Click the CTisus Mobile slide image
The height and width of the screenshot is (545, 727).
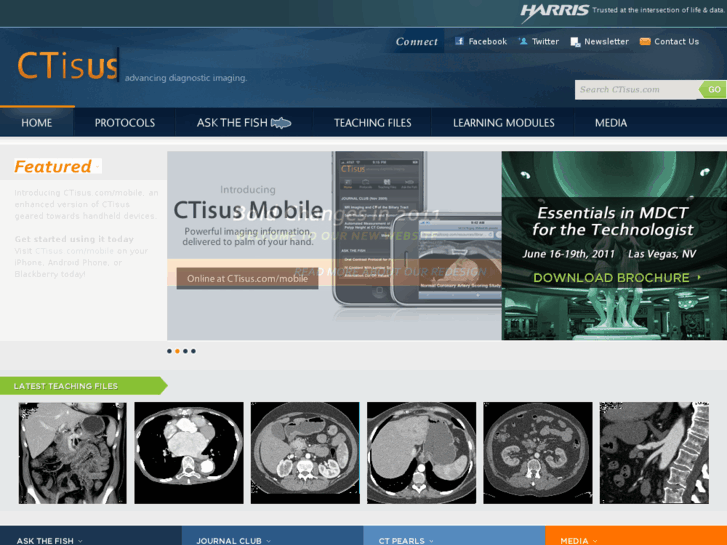[x=334, y=245]
